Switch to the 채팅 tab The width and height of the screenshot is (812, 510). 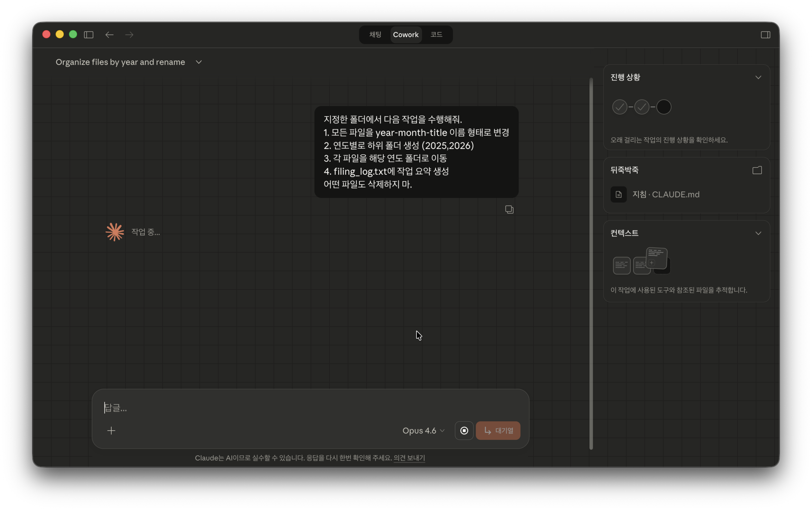coord(375,35)
